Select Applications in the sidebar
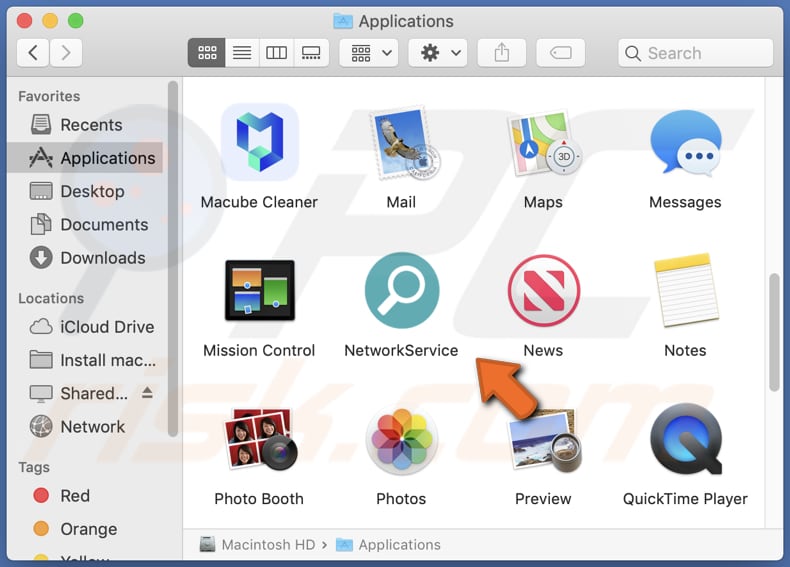The width and height of the screenshot is (790, 567). click(85, 158)
